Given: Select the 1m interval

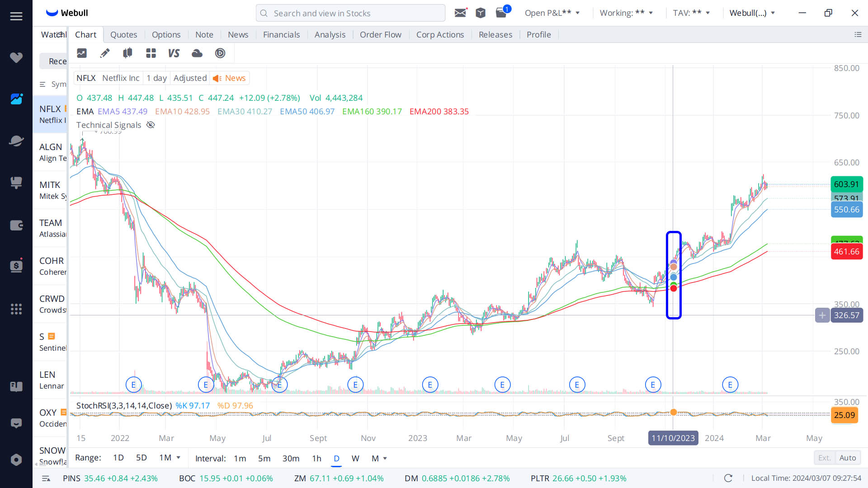Looking at the screenshot, I should [240, 459].
